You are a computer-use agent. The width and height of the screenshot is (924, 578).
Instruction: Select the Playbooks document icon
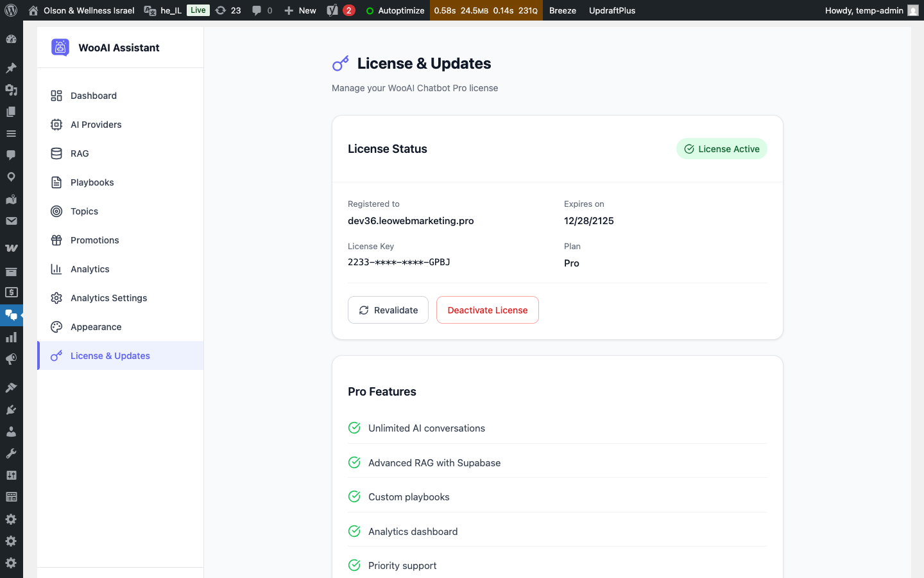[x=56, y=182]
